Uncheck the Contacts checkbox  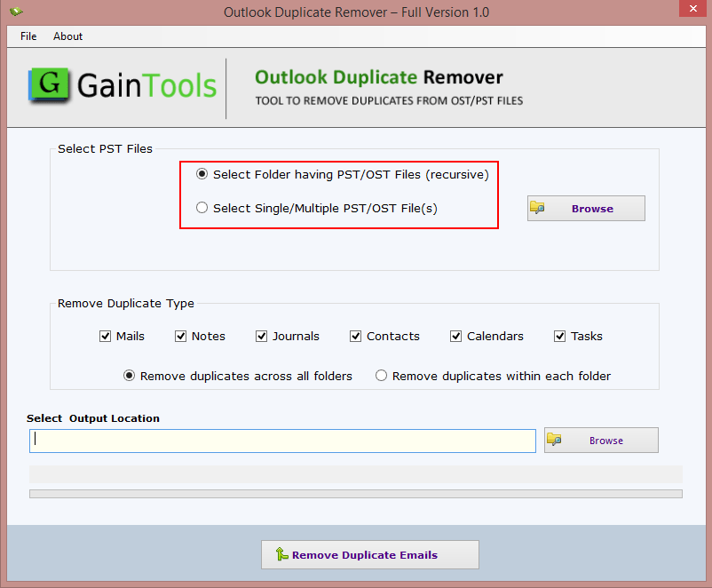[356, 337]
